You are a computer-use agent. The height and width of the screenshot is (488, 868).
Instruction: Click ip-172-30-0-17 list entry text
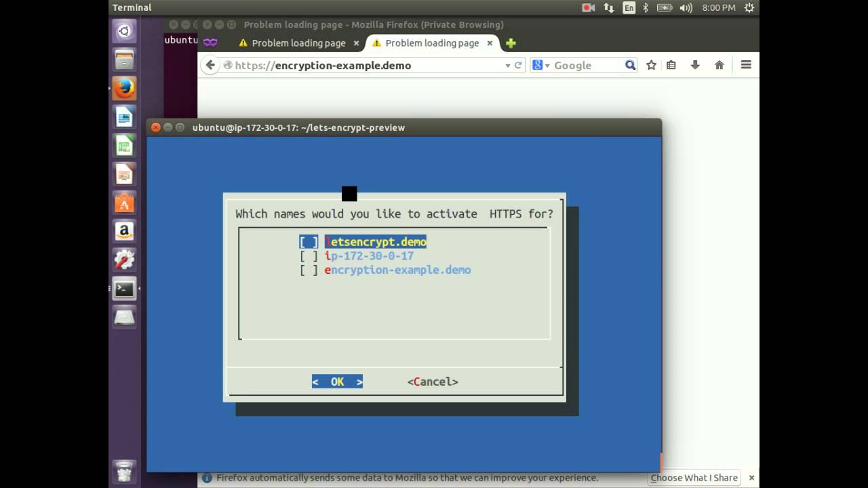point(369,256)
